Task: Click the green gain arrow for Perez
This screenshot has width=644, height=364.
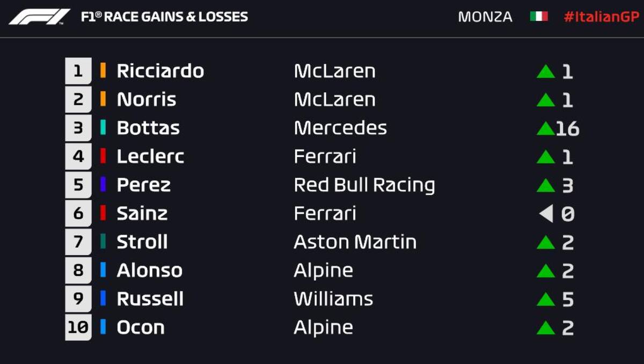Action: pyautogui.click(x=545, y=185)
